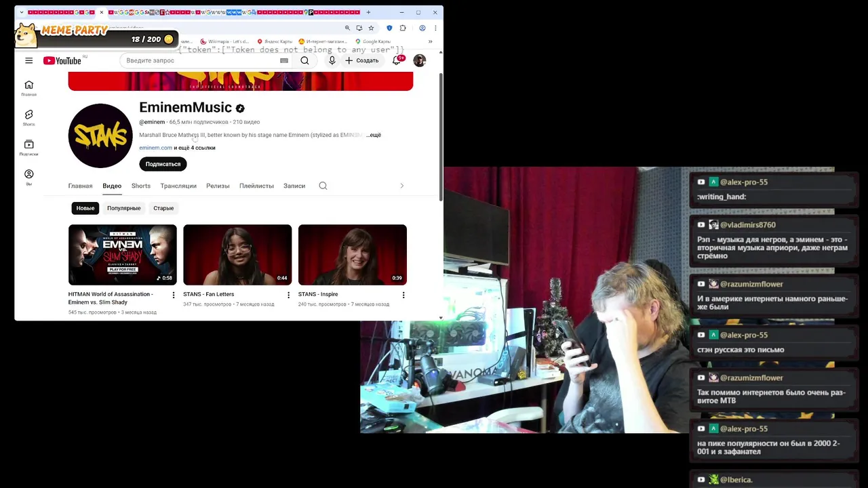Screen dimensions: 868x488
Task: Open the Google Карты bookmark
Action: [x=373, y=41]
